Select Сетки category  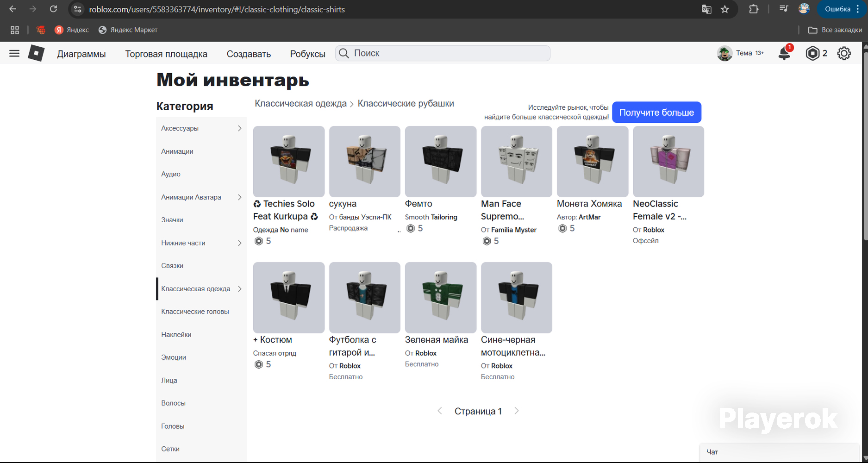coord(201,449)
